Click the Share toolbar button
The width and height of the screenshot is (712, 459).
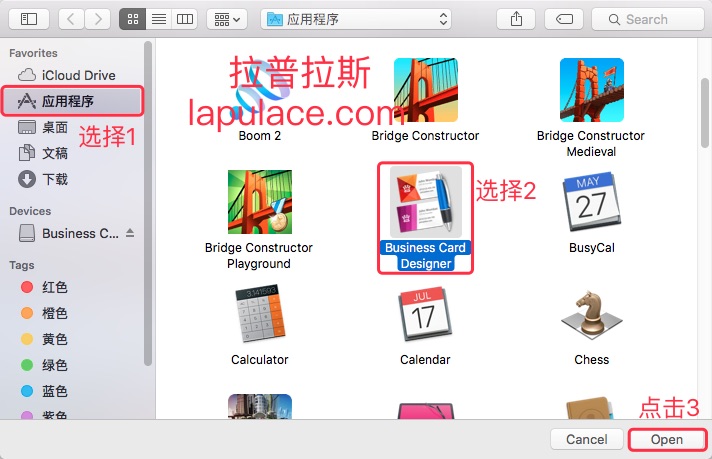(516, 19)
